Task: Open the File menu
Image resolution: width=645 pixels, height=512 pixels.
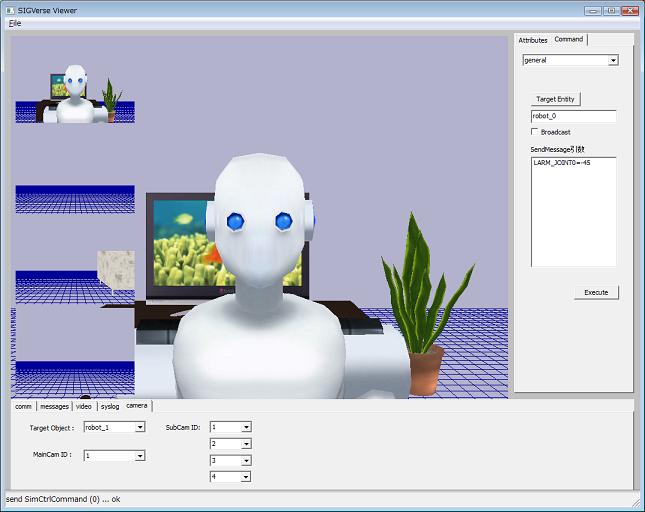Action: tap(15, 23)
